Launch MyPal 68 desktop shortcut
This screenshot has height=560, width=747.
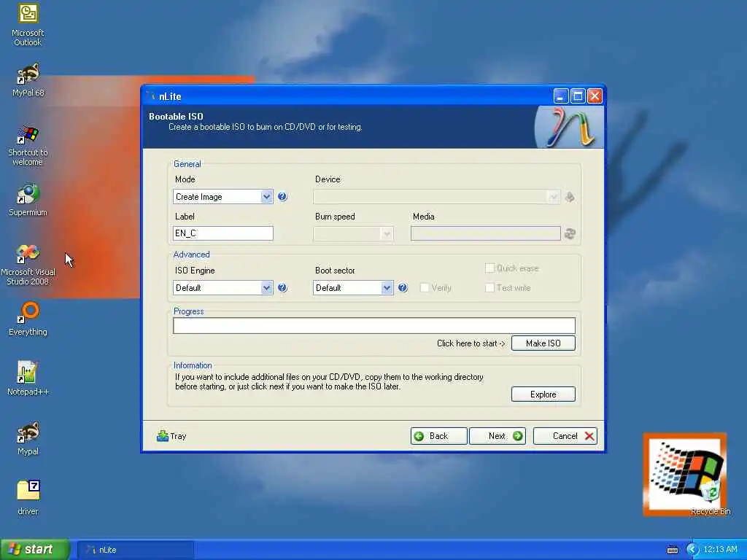28,80
